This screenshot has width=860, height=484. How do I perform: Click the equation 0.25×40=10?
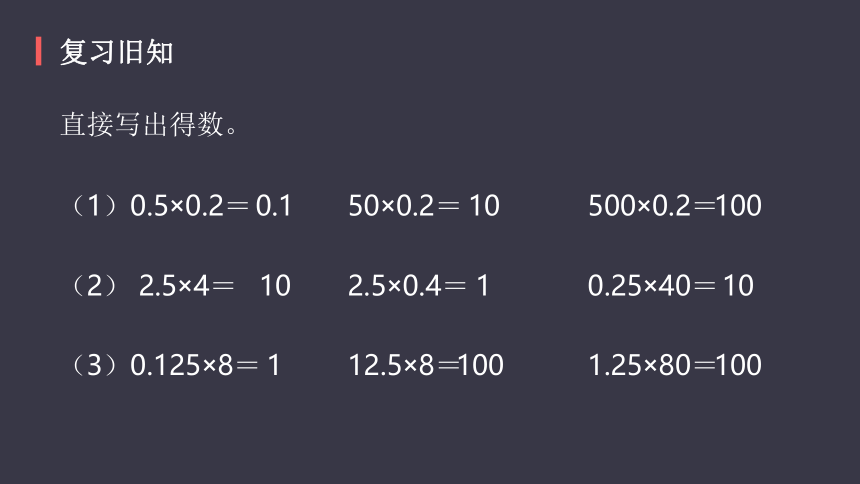[671, 286]
